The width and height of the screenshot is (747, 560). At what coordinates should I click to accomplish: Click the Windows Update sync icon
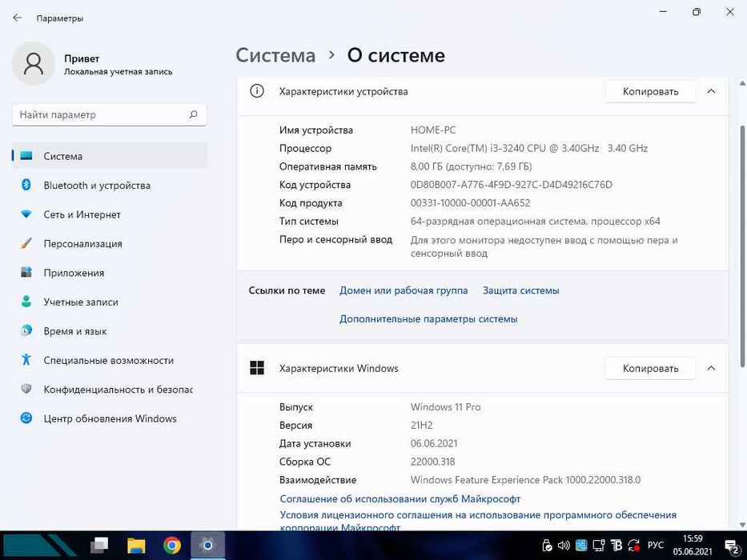click(26, 418)
